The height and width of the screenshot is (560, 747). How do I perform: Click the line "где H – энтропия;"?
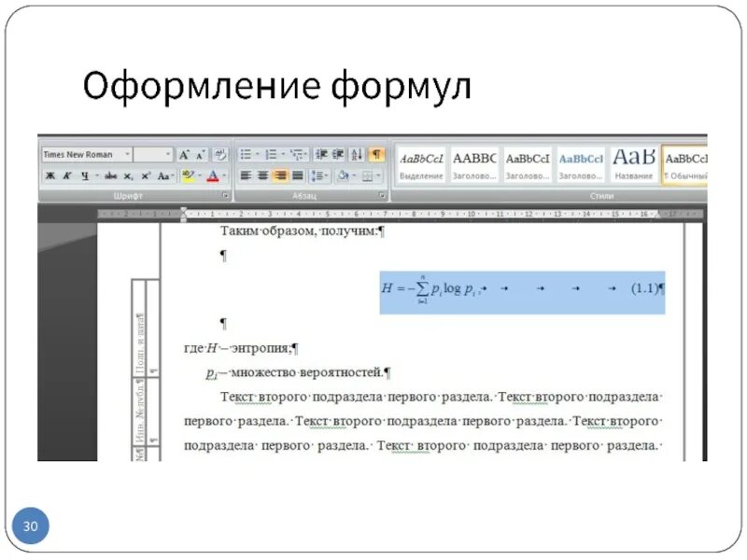pos(238,348)
